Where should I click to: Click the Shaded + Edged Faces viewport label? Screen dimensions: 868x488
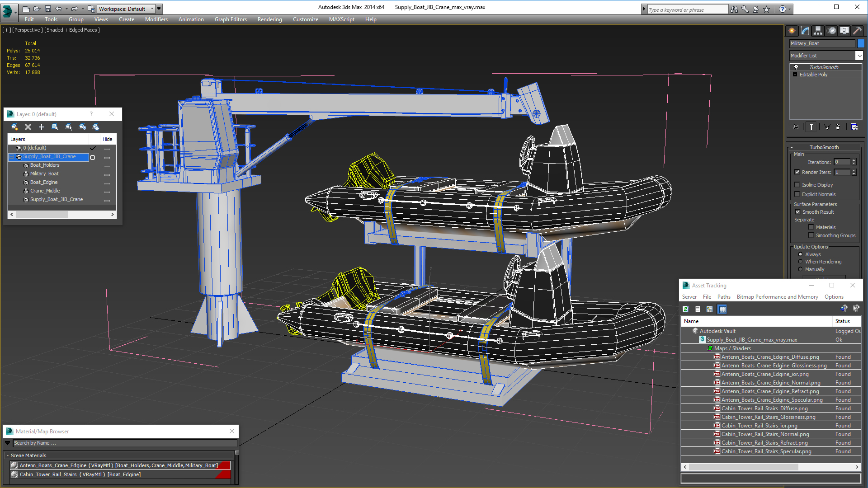click(72, 30)
